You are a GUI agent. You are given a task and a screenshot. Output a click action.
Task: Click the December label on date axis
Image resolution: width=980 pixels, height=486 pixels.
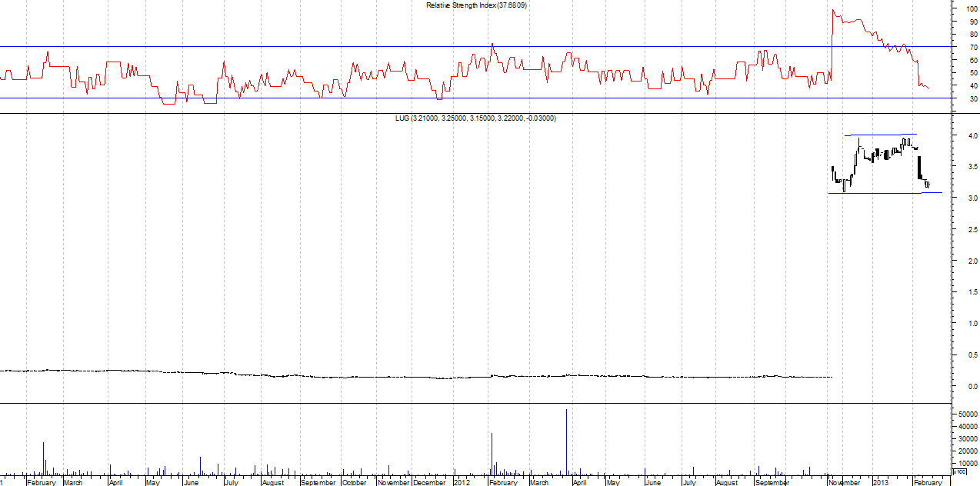pos(429,482)
